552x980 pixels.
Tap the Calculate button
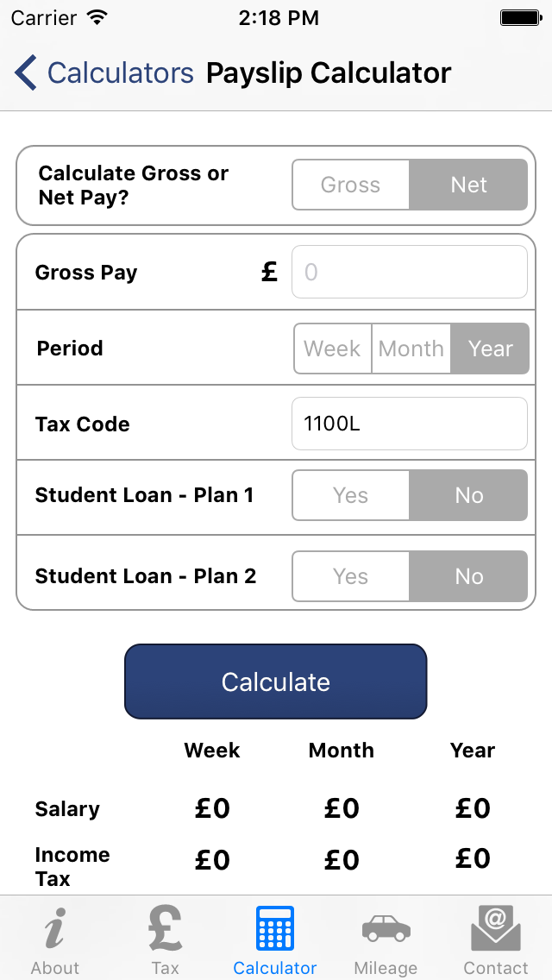click(x=276, y=682)
